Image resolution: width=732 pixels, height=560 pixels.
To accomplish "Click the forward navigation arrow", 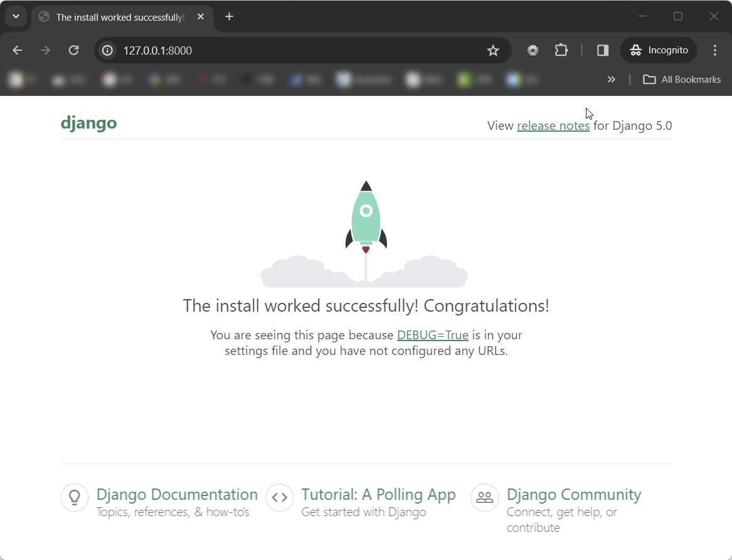I will point(45,50).
